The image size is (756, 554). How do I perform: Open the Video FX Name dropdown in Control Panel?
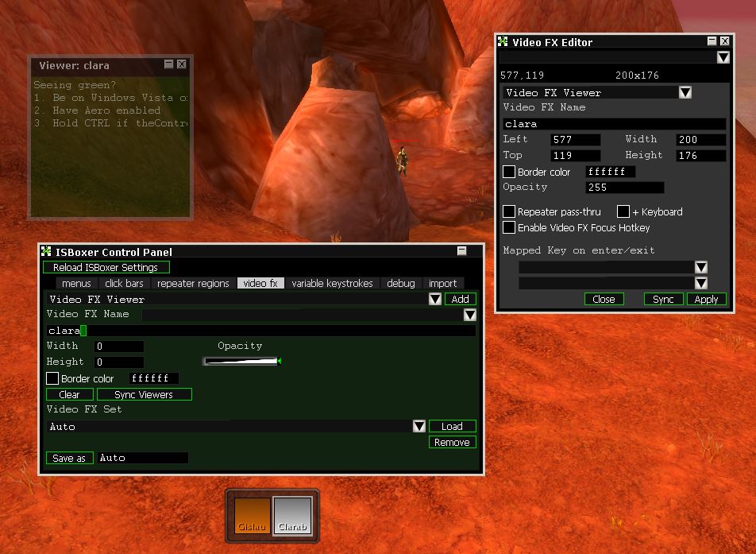pyautogui.click(x=469, y=315)
